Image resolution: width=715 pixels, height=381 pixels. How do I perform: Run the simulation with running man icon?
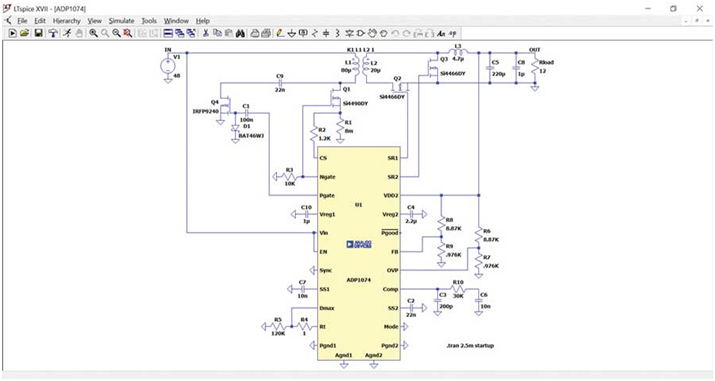(x=67, y=33)
